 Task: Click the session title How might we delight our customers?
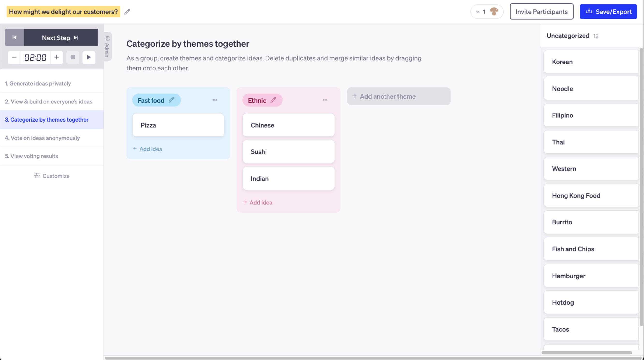pyautogui.click(x=63, y=12)
